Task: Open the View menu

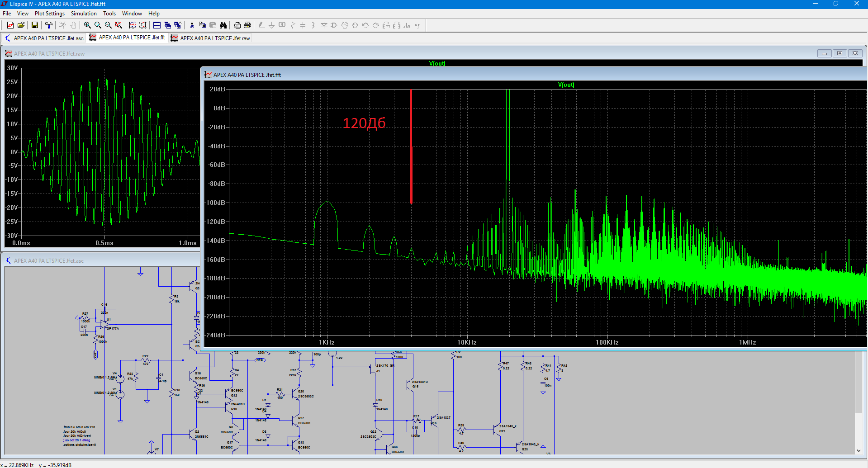Action: (x=23, y=14)
